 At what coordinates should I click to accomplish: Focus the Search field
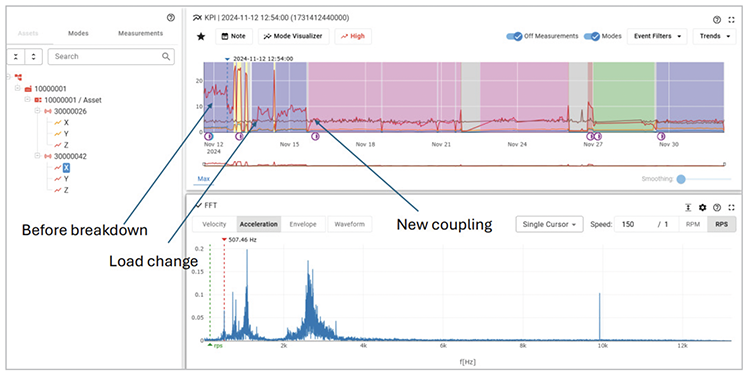[111, 56]
